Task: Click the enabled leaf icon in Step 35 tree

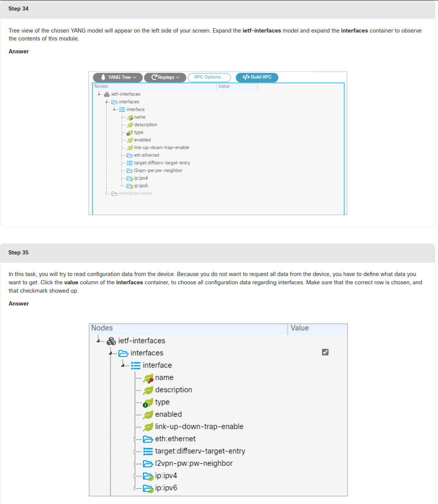Action: pyautogui.click(x=148, y=414)
